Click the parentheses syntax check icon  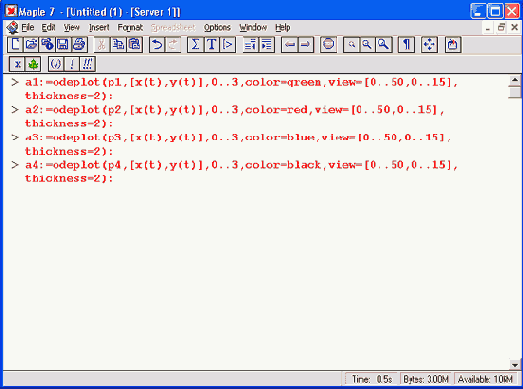click(56, 64)
